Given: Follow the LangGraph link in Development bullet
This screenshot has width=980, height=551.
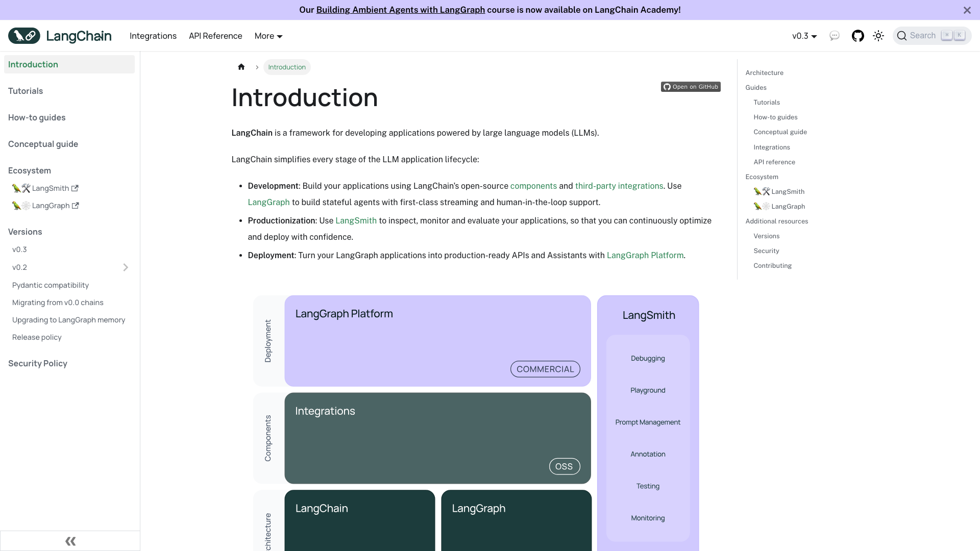Looking at the screenshot, I should pos(269,202).
